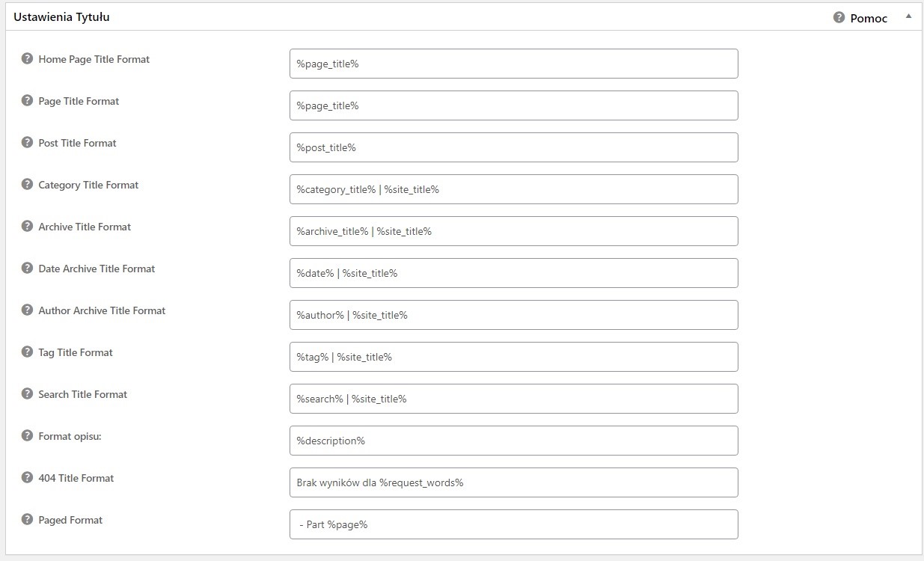The image size is (924, 561).
Task: Show help for Archive Title Format
Action: pyautogui.click(x=27, y=227)
